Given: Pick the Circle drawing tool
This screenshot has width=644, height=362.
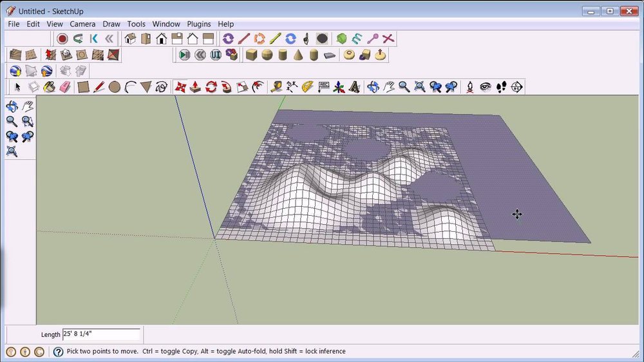Looking at the screenshot, I should click(115, 87).
